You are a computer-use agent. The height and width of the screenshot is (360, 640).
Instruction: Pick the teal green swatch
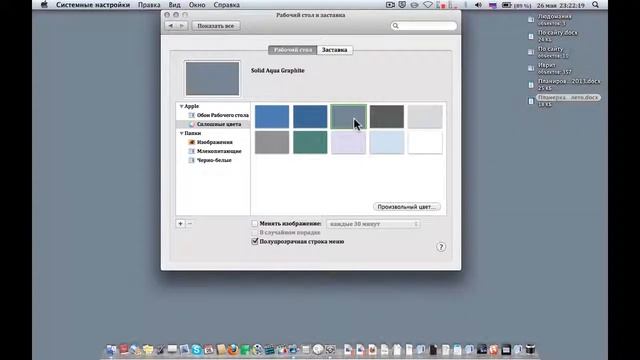[310, 142]
